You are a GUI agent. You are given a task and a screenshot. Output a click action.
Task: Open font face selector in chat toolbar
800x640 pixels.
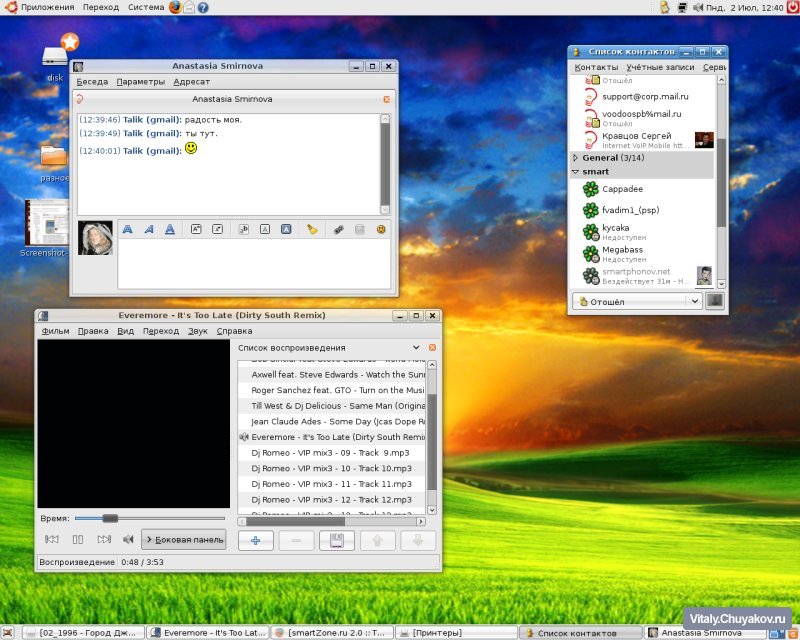click(x=244, y=230)
